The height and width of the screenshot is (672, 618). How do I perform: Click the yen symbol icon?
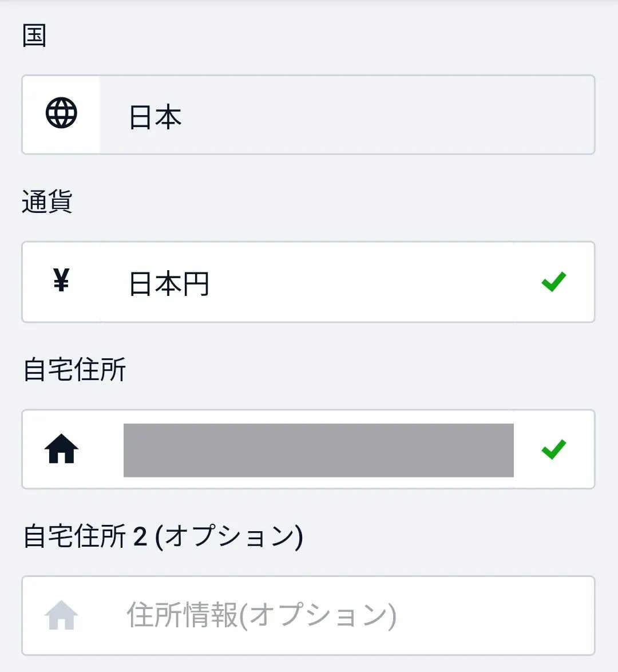click(61, 281)
